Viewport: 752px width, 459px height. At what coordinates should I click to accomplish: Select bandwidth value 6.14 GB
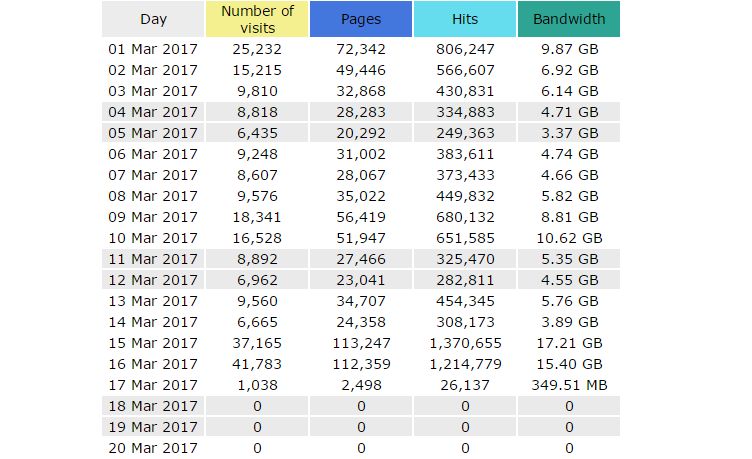[x=569, y=91]
